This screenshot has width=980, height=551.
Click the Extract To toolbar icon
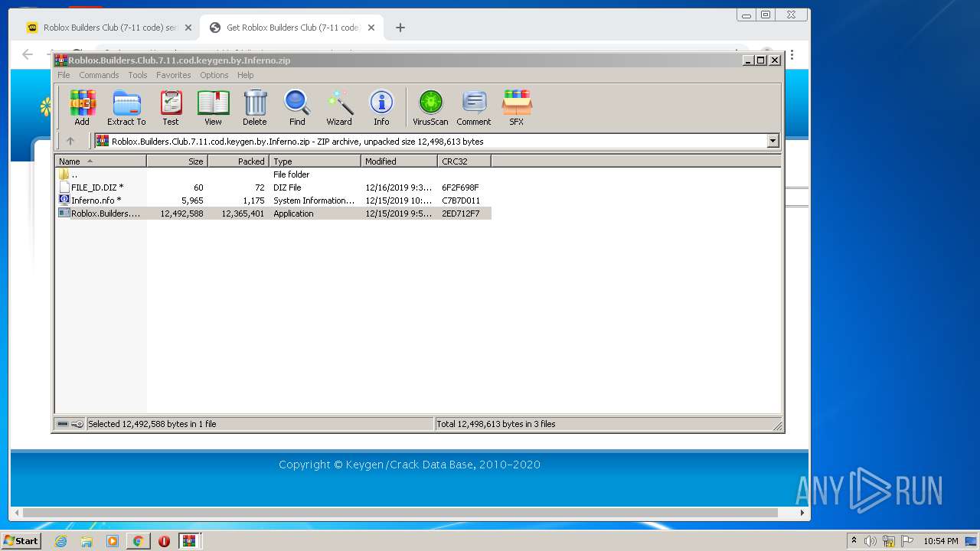(x=126, y=107)
